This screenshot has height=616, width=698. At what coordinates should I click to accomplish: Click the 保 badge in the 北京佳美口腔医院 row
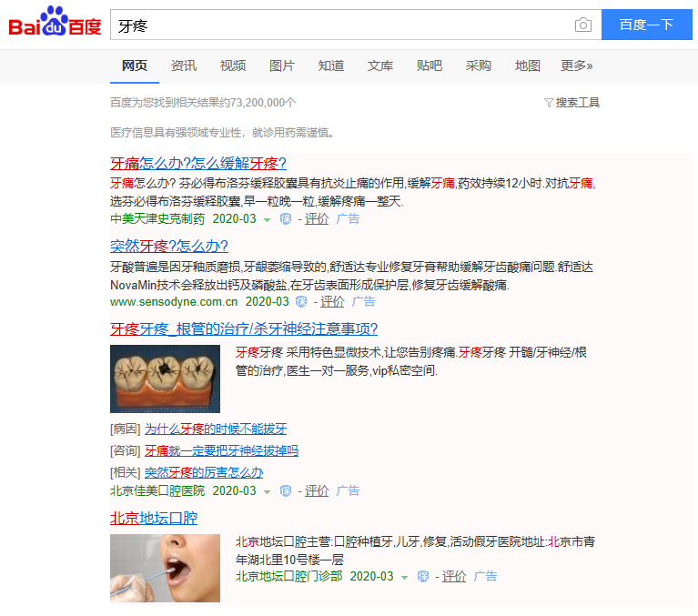pos(286,491)
